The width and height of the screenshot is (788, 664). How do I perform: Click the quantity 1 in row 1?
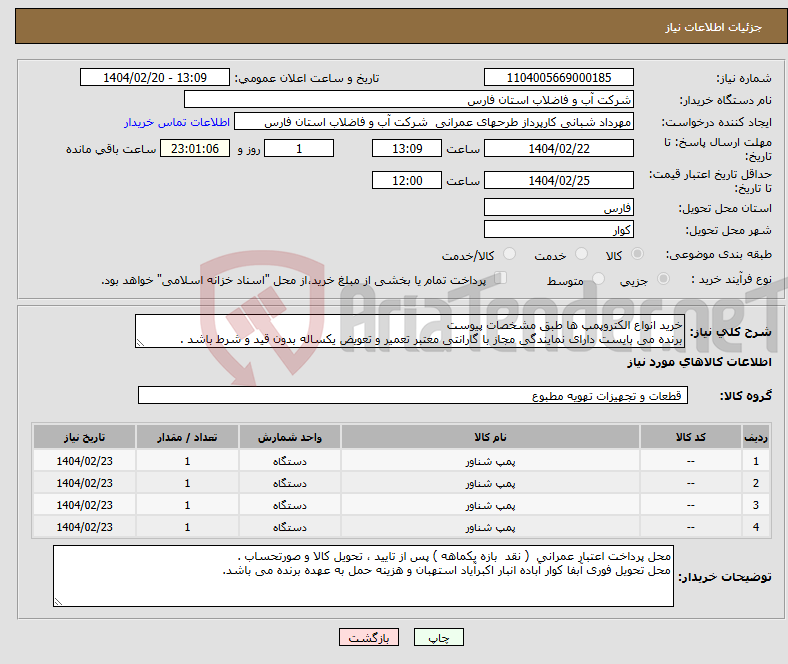tap(187, 461)
